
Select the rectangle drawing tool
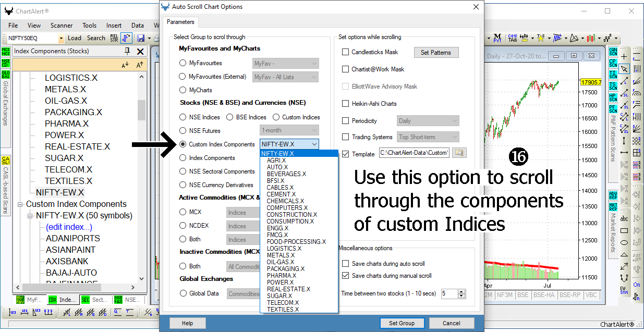pyautogui.click(x=625, y=231)
